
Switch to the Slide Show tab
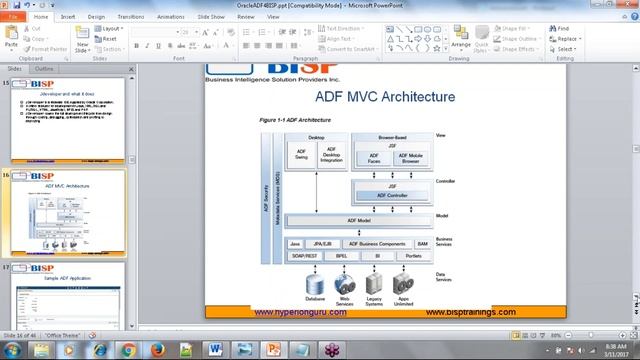click(x=211, y=17)
